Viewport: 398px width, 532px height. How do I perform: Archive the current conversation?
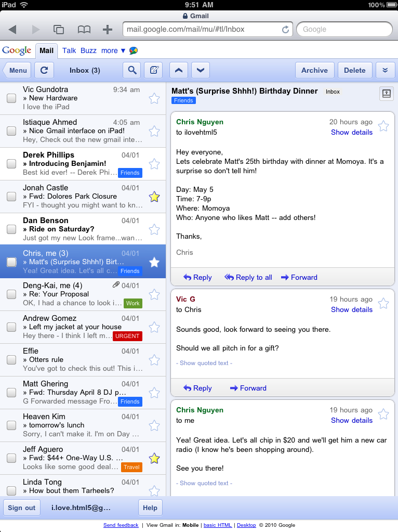[x=314, y=70]
